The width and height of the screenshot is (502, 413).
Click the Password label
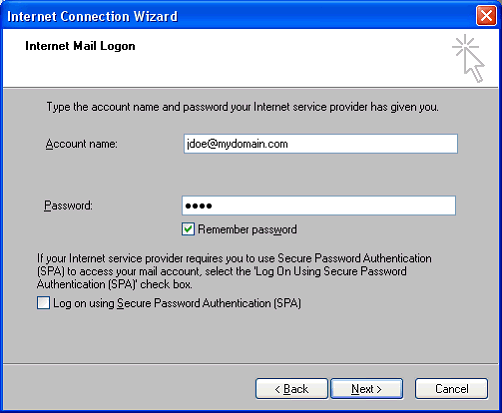68,206
